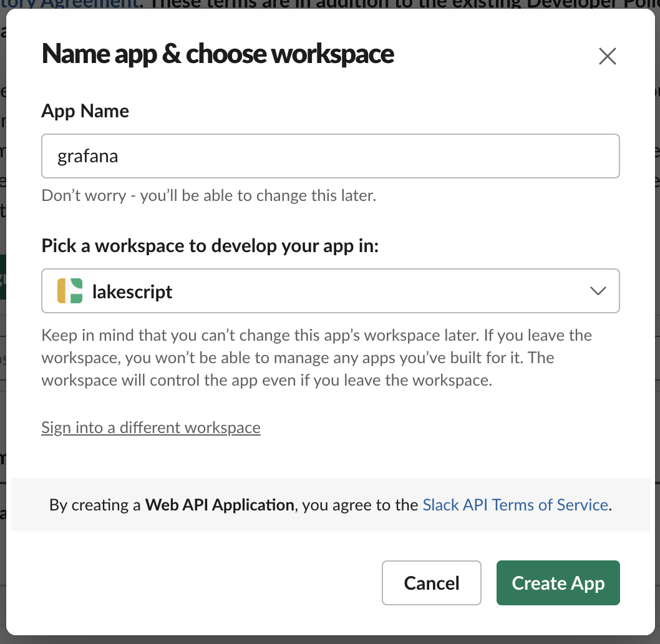Open Slack API Terms of Service link
This screenshot has width=660, height=644.
tap(516, 505)
